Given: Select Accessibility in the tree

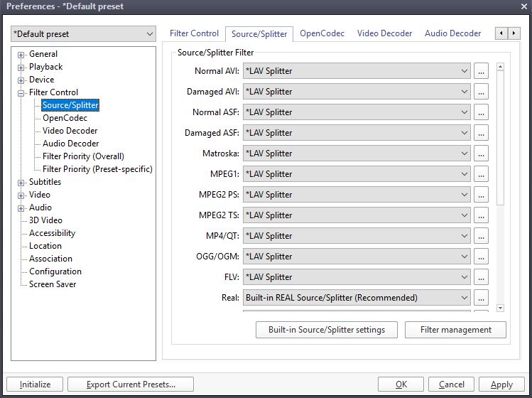Looking at the screenshot, I should (53, 233).
